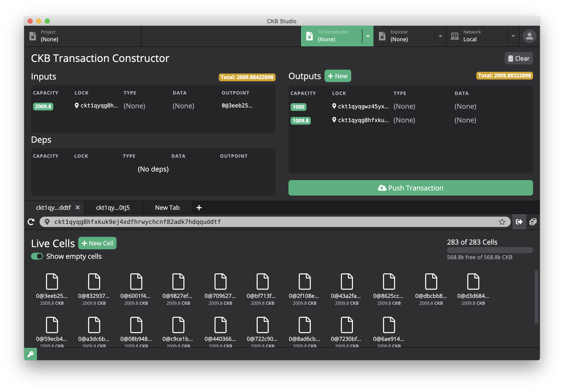Select live cell 0@832937 file icon
The image size is (564, 392).
click(94, 282)
